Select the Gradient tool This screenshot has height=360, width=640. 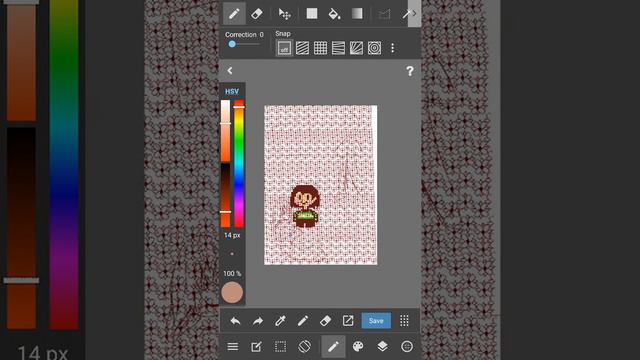pyautogui.click(x=357, y=13)
